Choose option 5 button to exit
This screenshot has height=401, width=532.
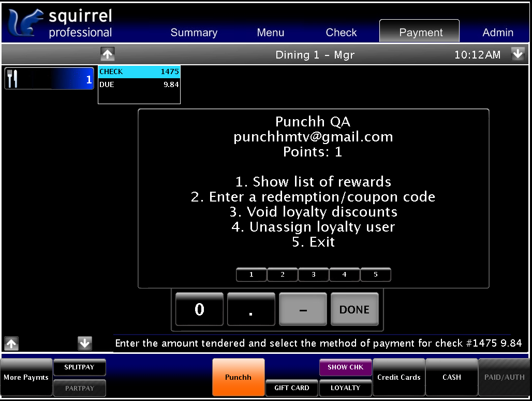click(x=376, y=275)
